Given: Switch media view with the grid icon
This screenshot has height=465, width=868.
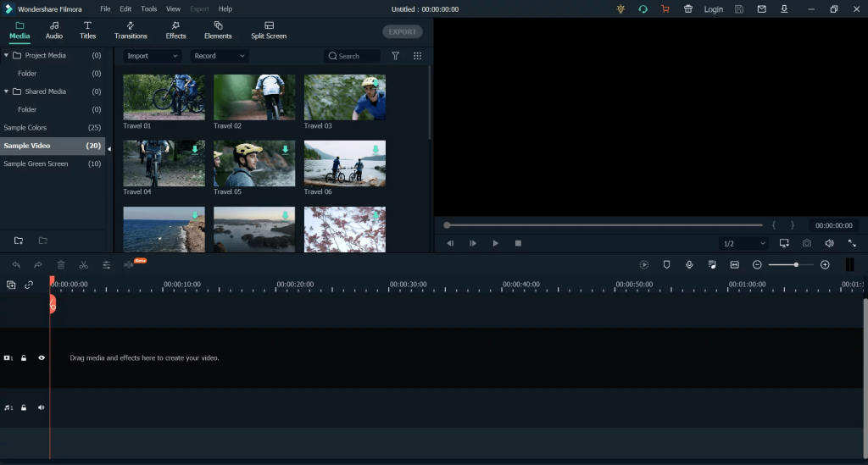Looking at the screenshot, I should pyautogui.click(x=417, y=56).
